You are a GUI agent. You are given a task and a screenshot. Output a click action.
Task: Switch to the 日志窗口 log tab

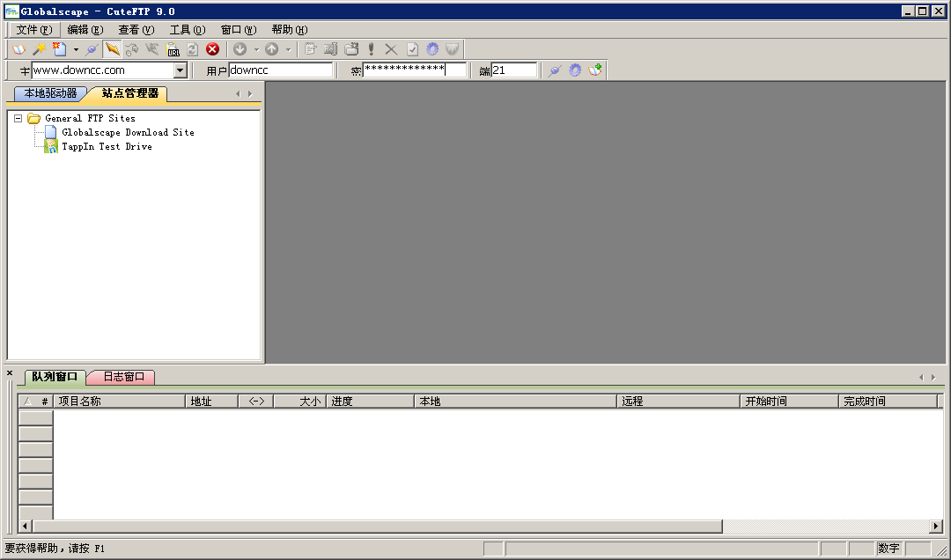123,377
